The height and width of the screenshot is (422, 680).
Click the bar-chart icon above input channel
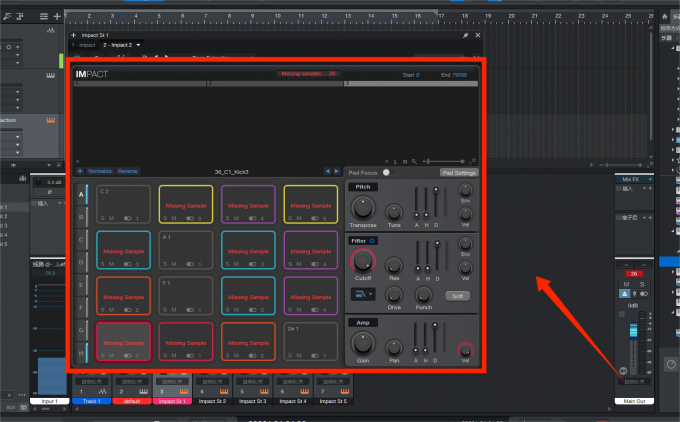tap(23, 178)
